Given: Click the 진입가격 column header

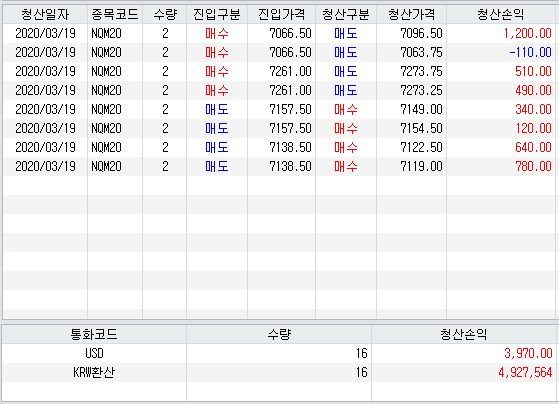Looking at the screenshot, I should pos(281,15).
